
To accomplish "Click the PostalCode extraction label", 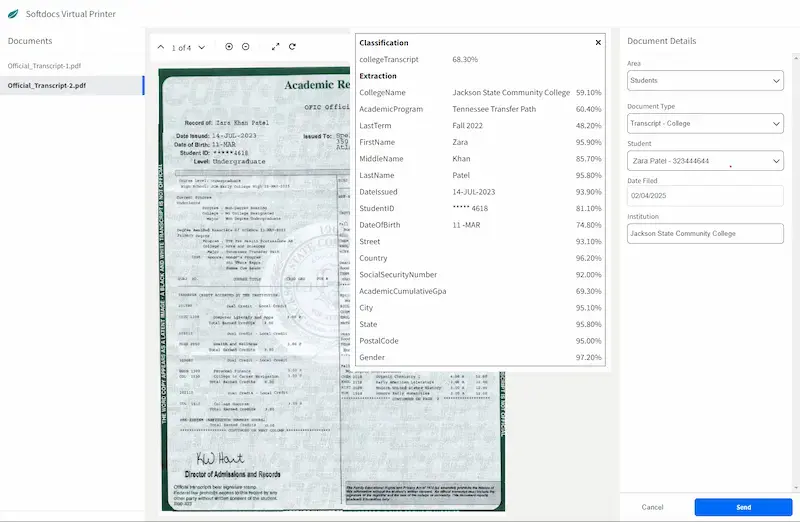I will (x=379, y=341).
